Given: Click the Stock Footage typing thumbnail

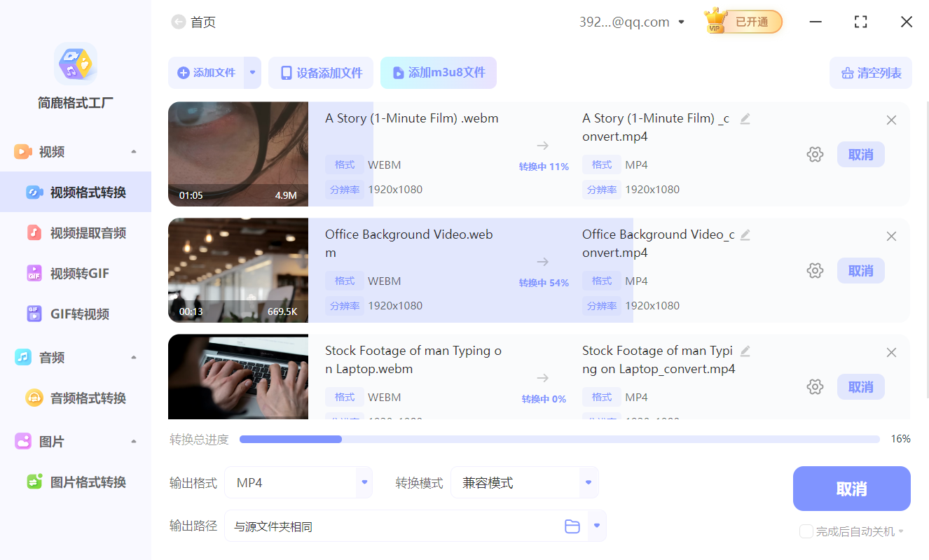Looking at the screenshot, I should [238, 377].
